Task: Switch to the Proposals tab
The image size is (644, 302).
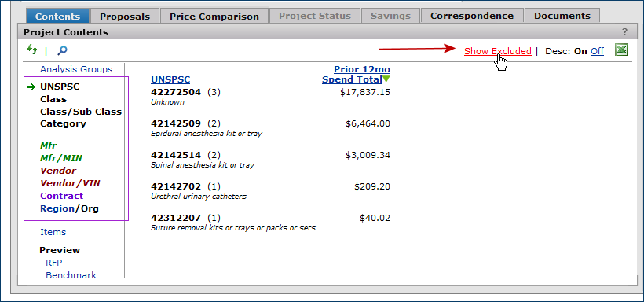Action: click(x=125, y=17)
